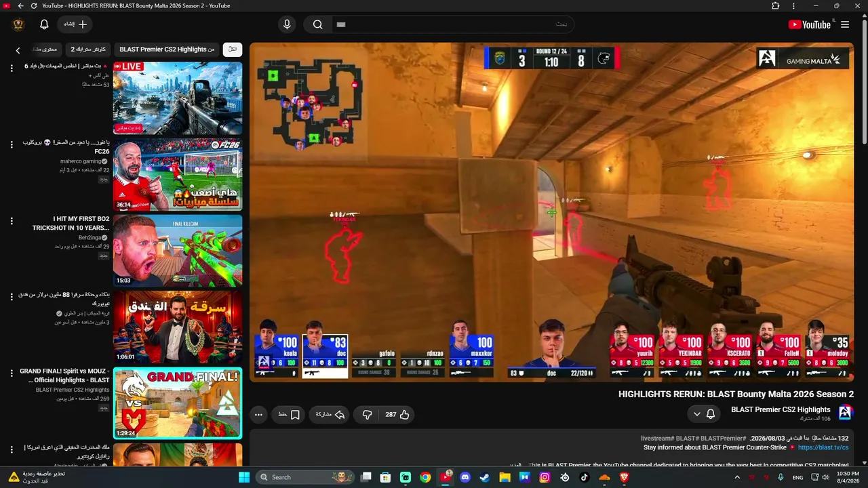868x488 pixels.
Task: Follow the https://blast.tv/cs link
Action: 823,447
